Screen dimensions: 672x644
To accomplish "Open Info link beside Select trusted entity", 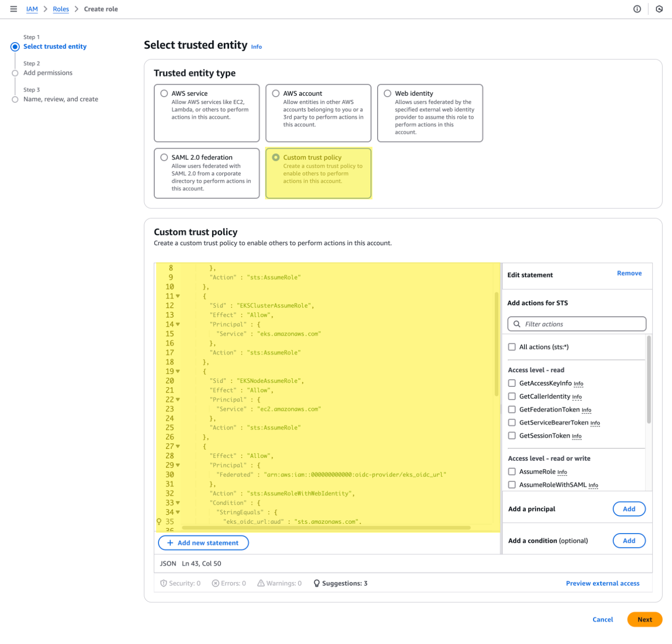I will click(x=256, y=47).
